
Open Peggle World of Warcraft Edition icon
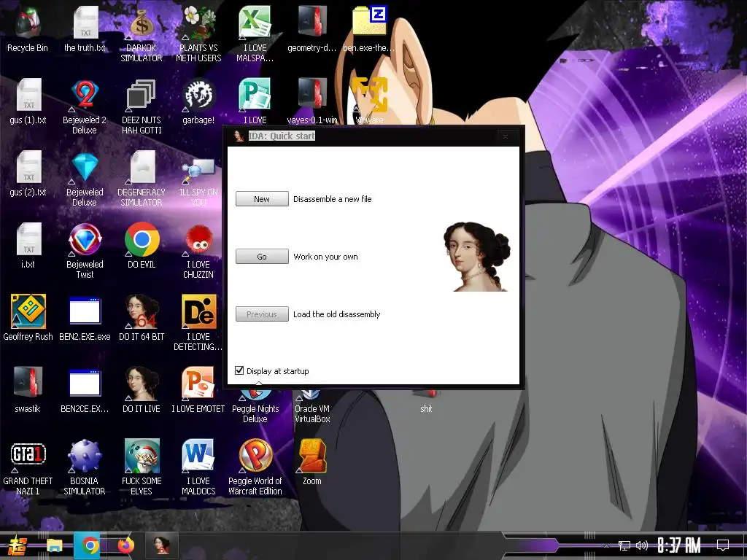[255, 456]
